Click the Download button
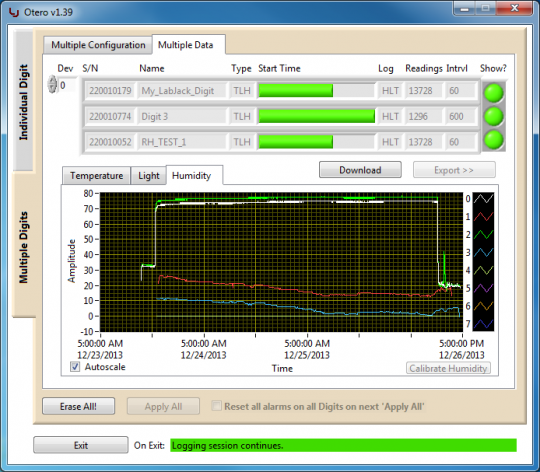 360,170
